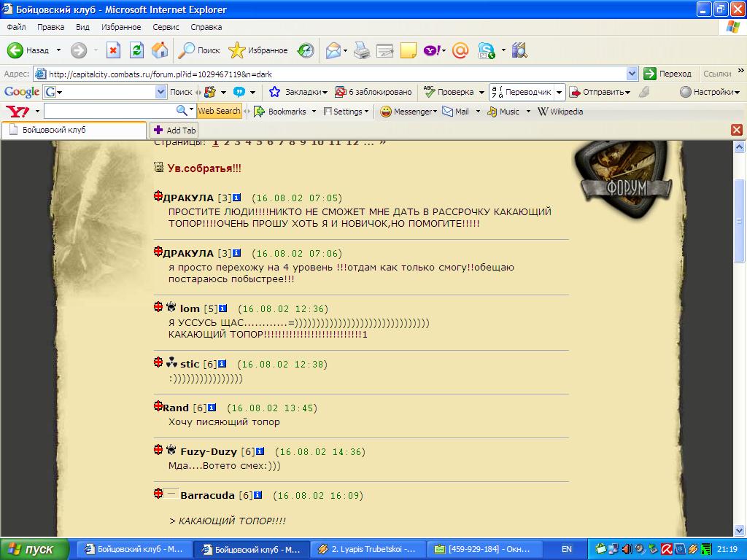Run the Проверка spell check
Viewport: 747px width, 560px height.
(x=449, y=92)
